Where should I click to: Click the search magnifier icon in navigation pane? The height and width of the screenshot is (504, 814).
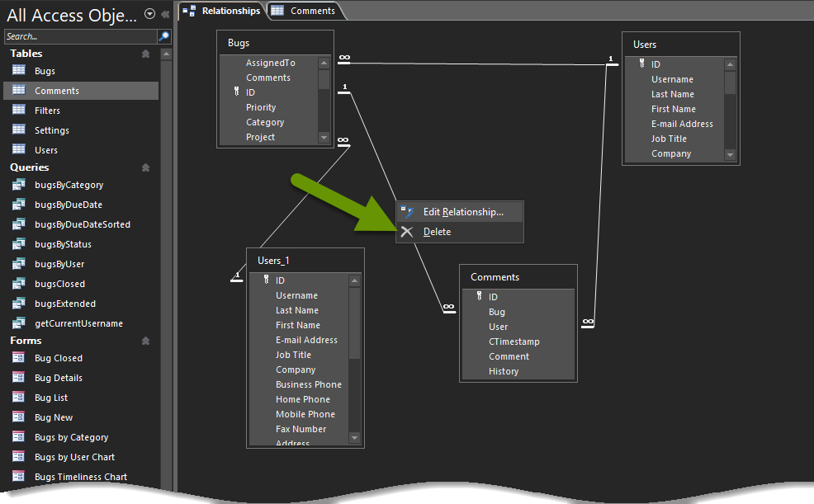tap(163, 36)
